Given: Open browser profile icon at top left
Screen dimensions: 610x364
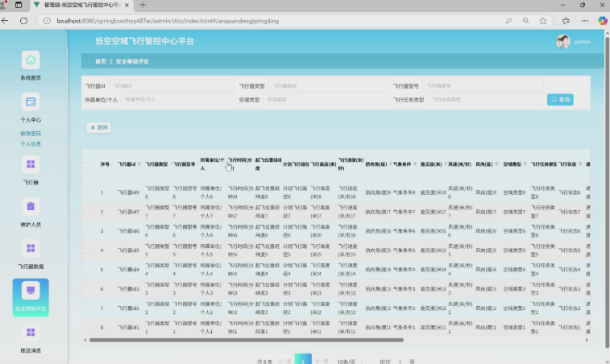Looking at the screenshot, I should tap(3, 5).
